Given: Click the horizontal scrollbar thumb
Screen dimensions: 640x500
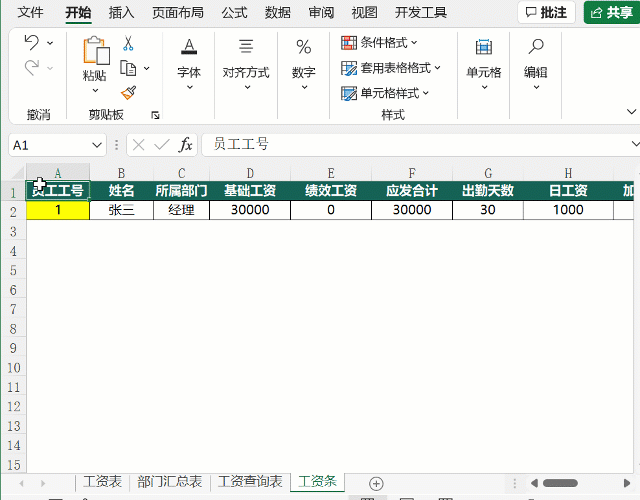Looking at the screenshot, I should 560,483.
